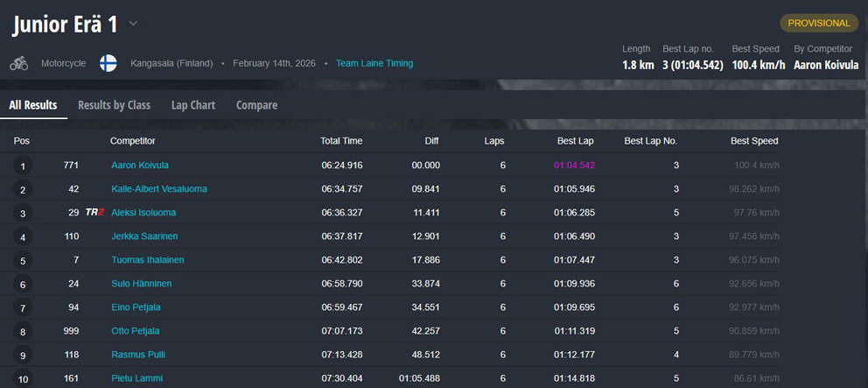
Task: Click the position 1 circle badge
Action: (x=23, y=166)
